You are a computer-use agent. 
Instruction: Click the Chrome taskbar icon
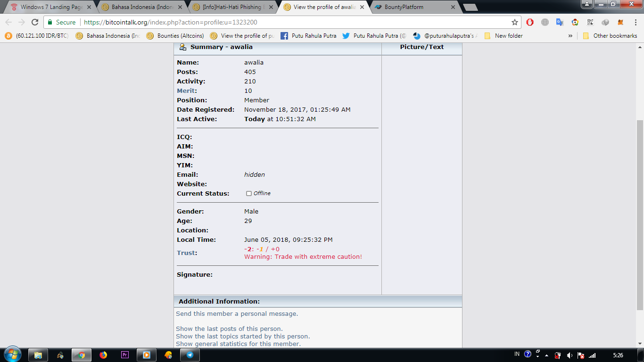pyautogui.click(x=82, y=355)
